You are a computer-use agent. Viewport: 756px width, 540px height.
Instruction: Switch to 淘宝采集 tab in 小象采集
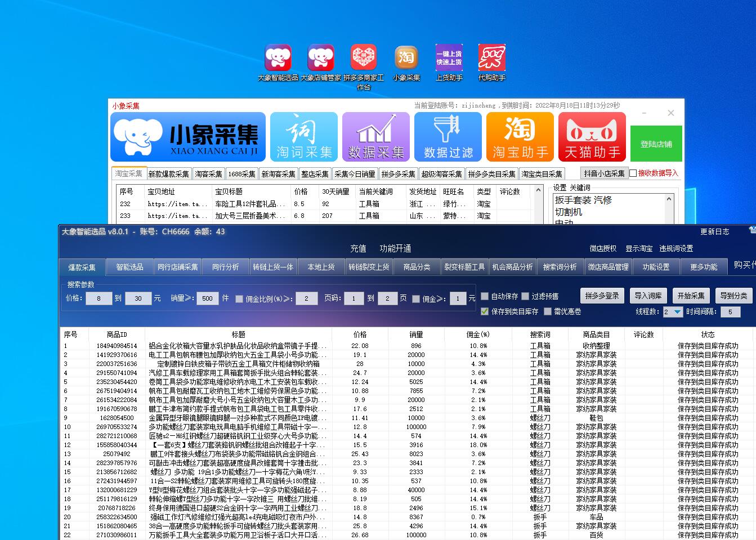(129, 173)
